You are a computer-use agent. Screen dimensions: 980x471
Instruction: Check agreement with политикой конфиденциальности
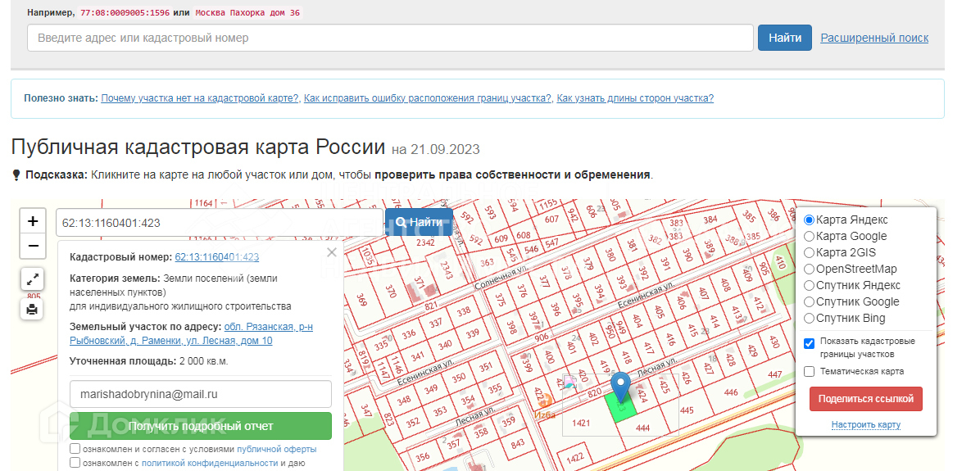click(x=75, y=463)
